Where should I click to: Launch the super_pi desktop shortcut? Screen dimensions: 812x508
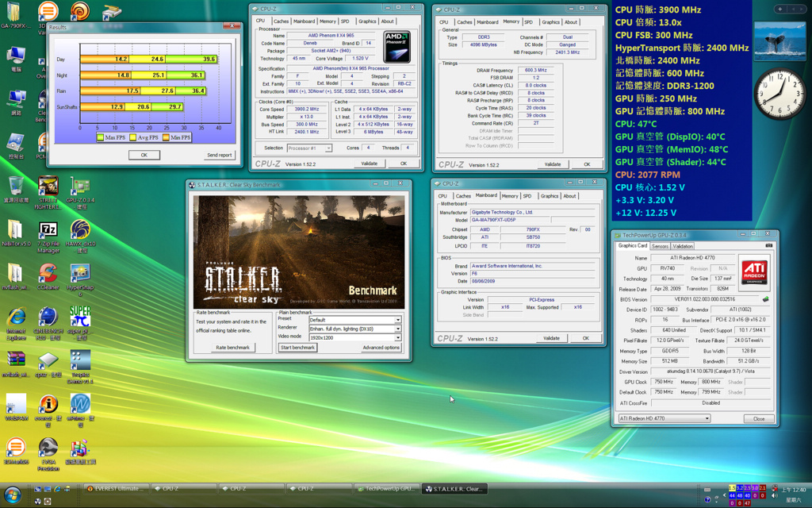coord(80,324)
